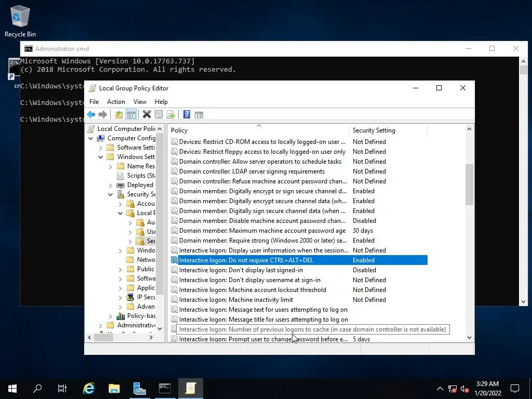
Task: Collapse Local Policies node
Action: (x=121, y=214)
